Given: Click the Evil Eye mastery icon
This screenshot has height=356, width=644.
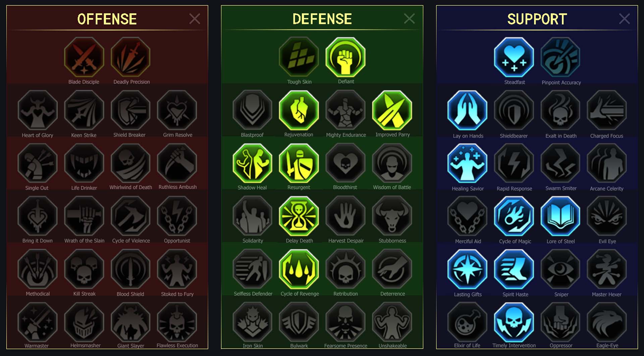Looking at the screenshot, I should (607, 216).
